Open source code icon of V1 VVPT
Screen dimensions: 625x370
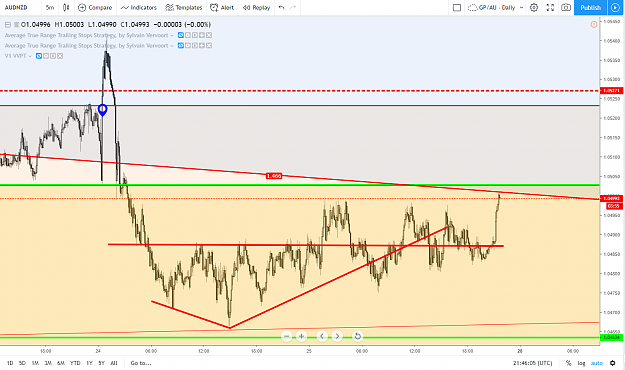(53, 56)
